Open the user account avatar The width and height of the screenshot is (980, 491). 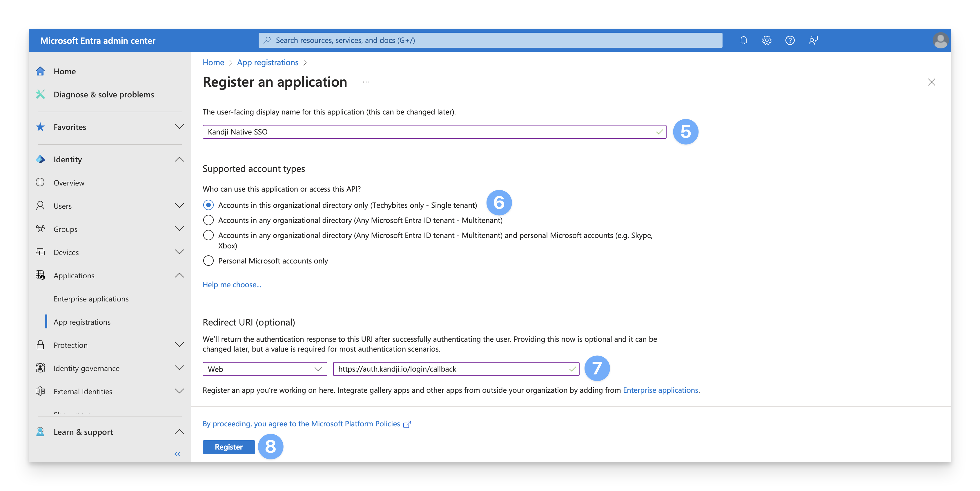[940, 40]
